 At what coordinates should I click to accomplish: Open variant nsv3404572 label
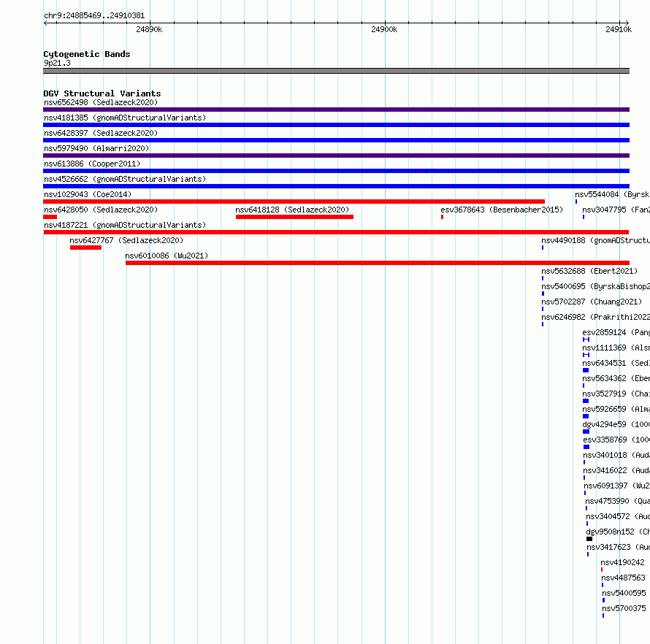[618, 516]
